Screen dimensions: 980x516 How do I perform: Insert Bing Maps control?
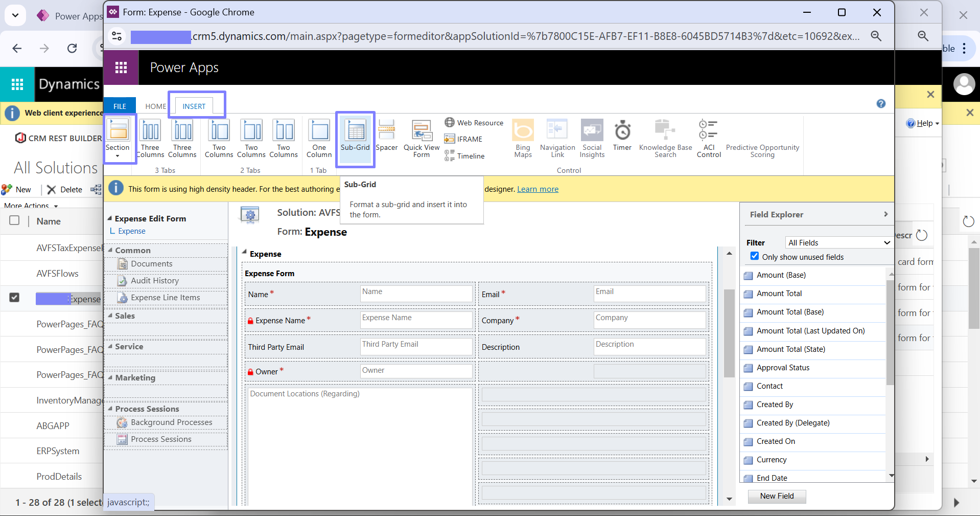click(523, 138)
